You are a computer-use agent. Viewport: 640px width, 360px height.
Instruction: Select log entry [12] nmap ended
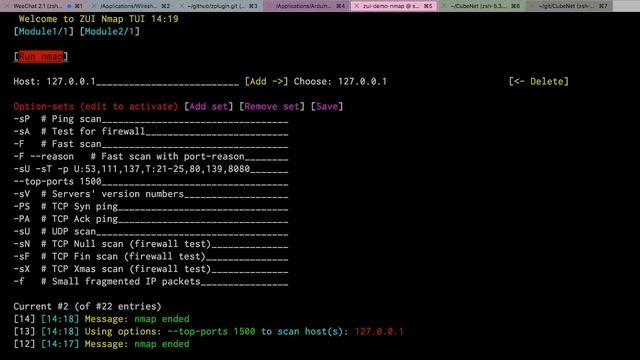click(102, 344)
